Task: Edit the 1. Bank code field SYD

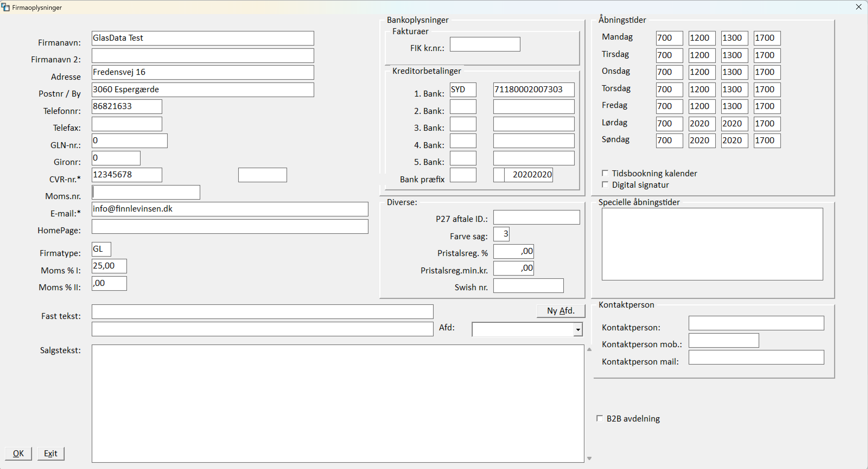Action: point(463,90)
